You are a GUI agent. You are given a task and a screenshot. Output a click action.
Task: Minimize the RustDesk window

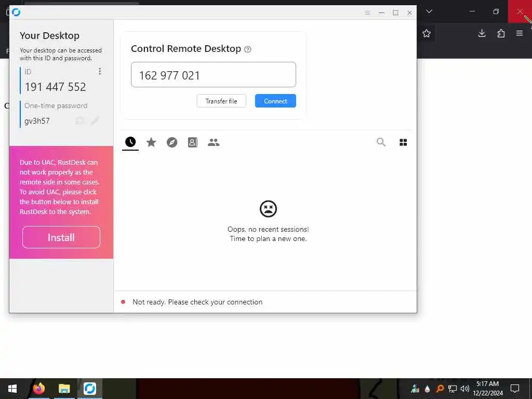click(x=382, y=12)
